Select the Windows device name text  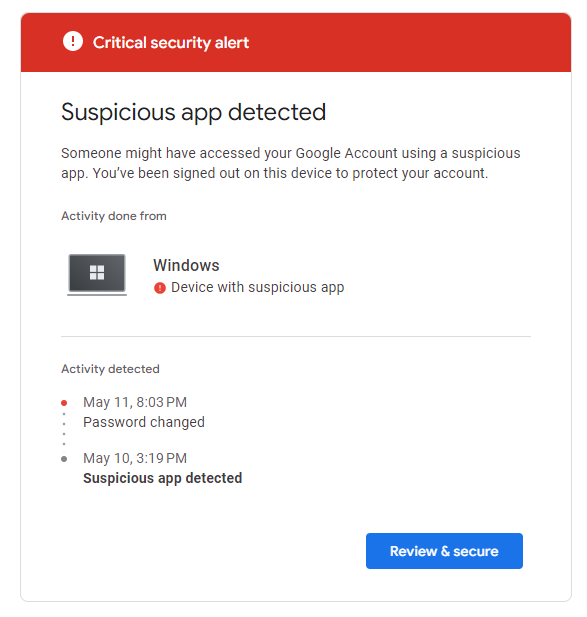coord(186,266)
